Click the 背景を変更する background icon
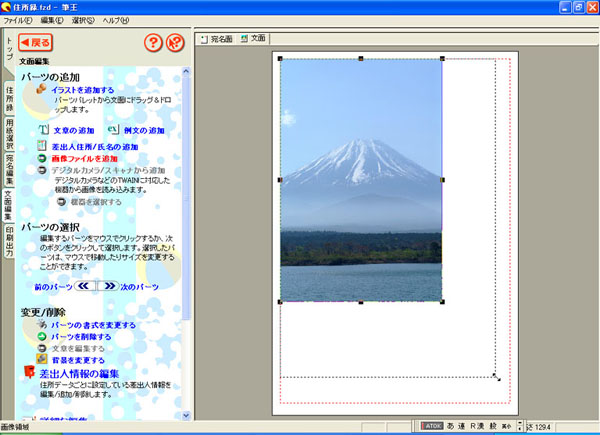The height and width of the screenshot is (435, 600). [41, 360]
